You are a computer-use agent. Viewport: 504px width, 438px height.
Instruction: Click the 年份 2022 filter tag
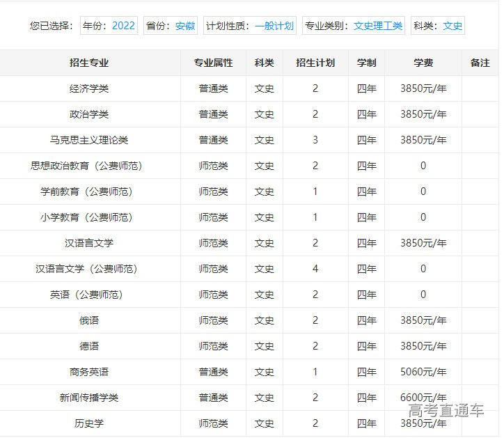pos(109,26)
